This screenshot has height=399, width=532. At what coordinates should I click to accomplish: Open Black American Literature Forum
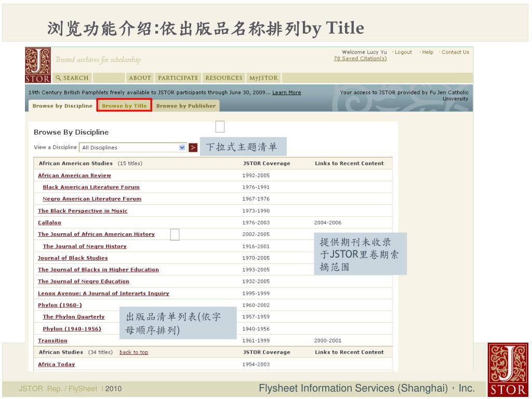pyautogui.click(x=91, y=187)
